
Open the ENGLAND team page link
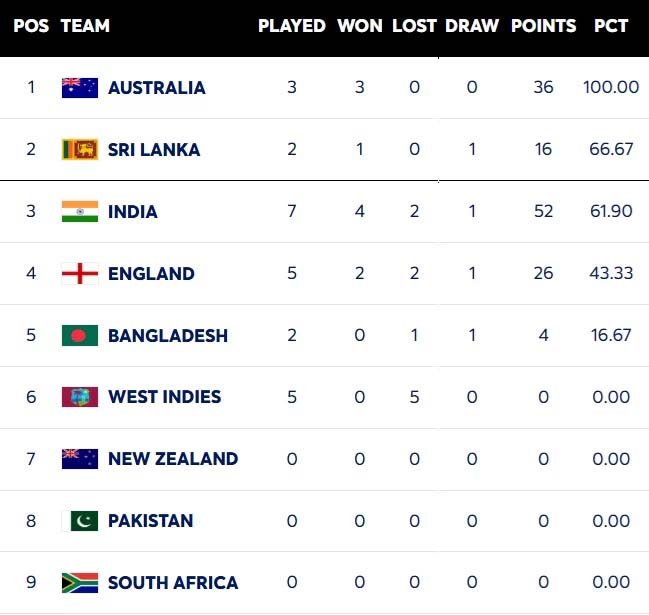[151, 274]
